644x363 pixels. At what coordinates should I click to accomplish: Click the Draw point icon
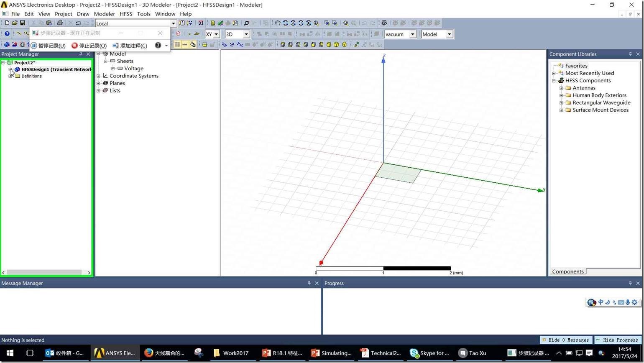click(189, 34)
